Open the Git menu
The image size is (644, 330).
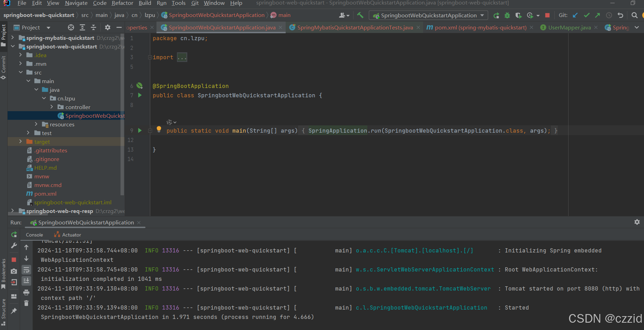[x=195, y=3]
